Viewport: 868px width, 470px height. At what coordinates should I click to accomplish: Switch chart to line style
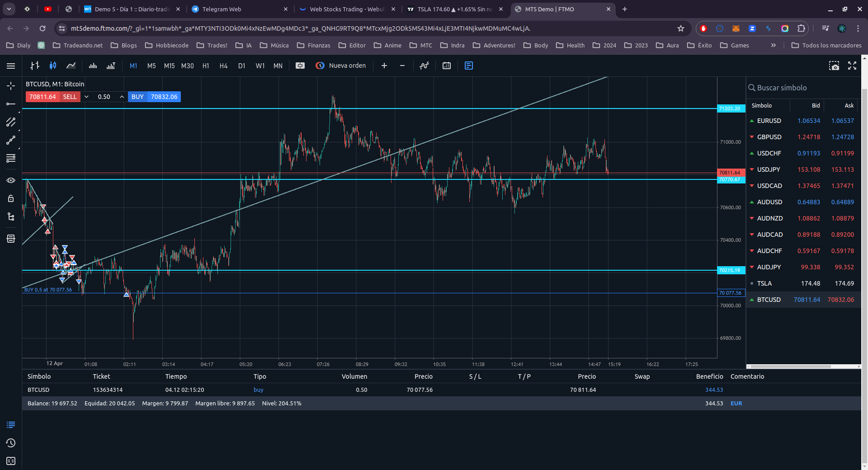coord(71,66)
